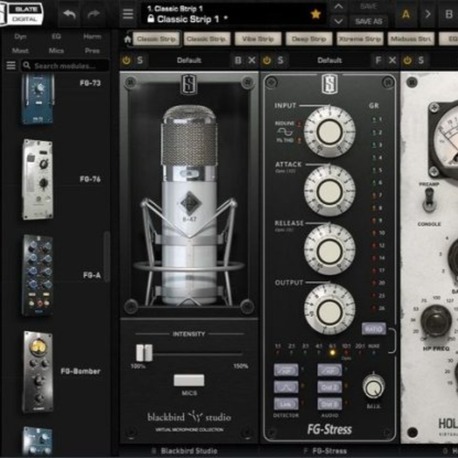Filter modules by Dyn category
This screenshot has height=458, width=458.
pyautogui.click(x=20, y=36)
